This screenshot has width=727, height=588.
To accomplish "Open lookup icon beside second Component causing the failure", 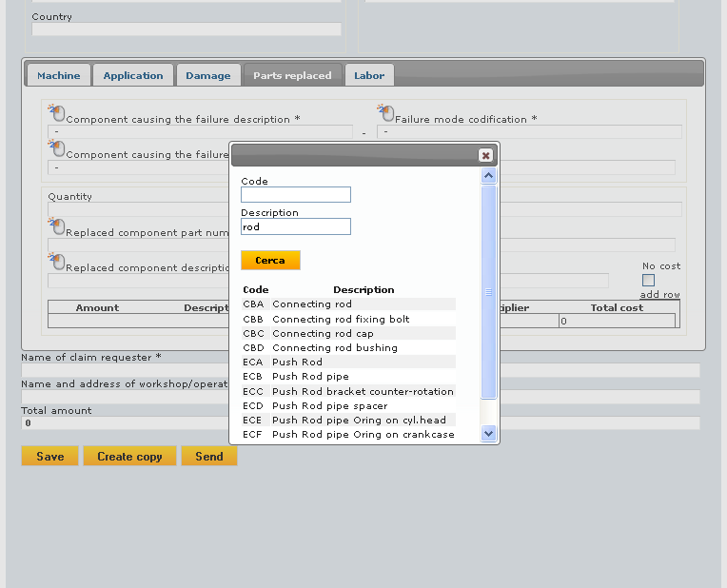I will (x=57, y=147).
